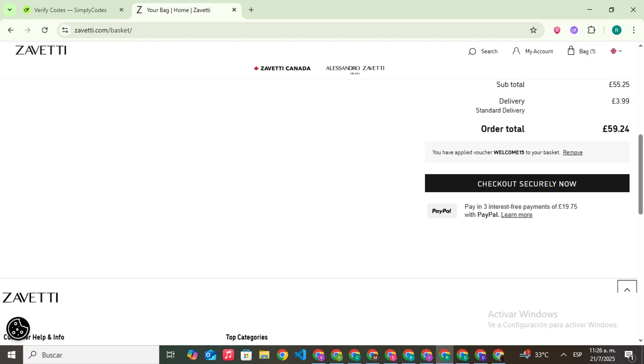Close the Verify Codes SimplyCodes tab
This screenshot has width=644, height=364.
click(x=122, y=10)
